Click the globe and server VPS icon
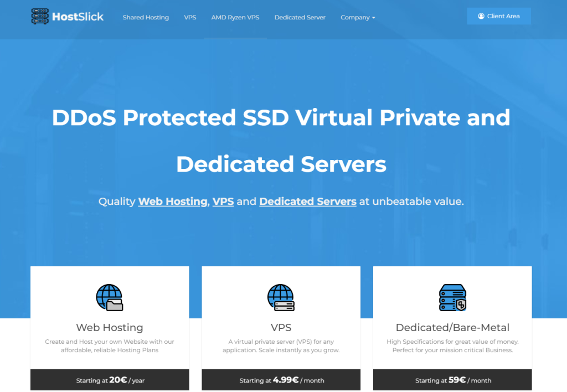The height and width of the screenshot is (392, 567). click(281, 297)
